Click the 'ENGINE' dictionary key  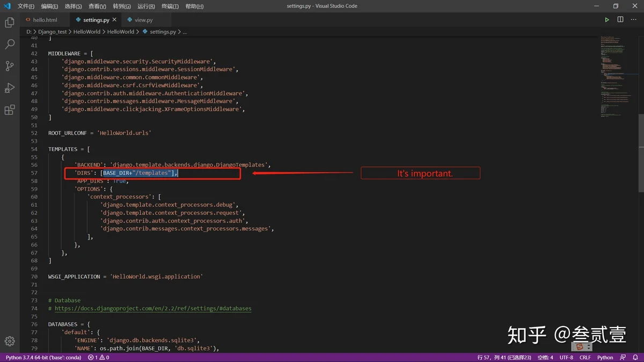point(87,340)
